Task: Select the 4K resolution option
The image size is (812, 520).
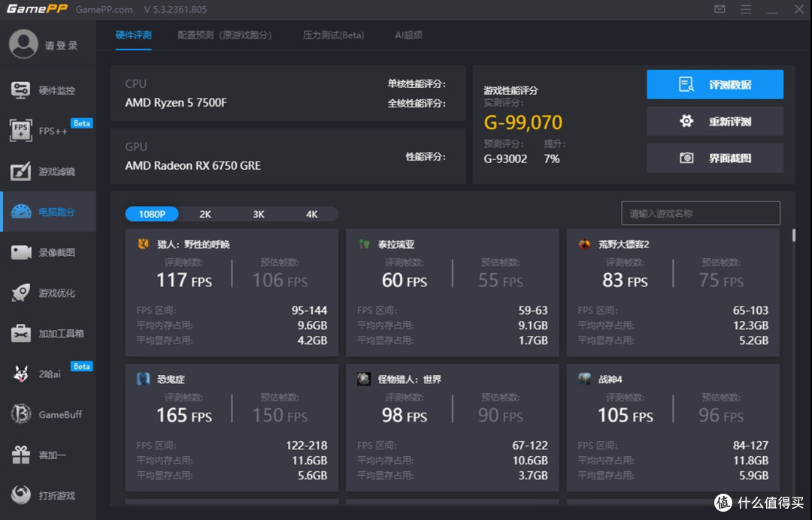Action: 312,214
